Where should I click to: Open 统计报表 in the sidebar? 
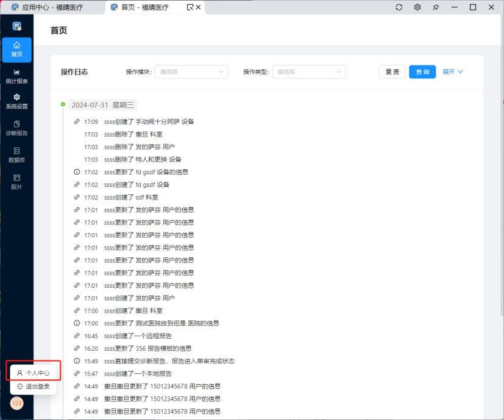[16, 76]
